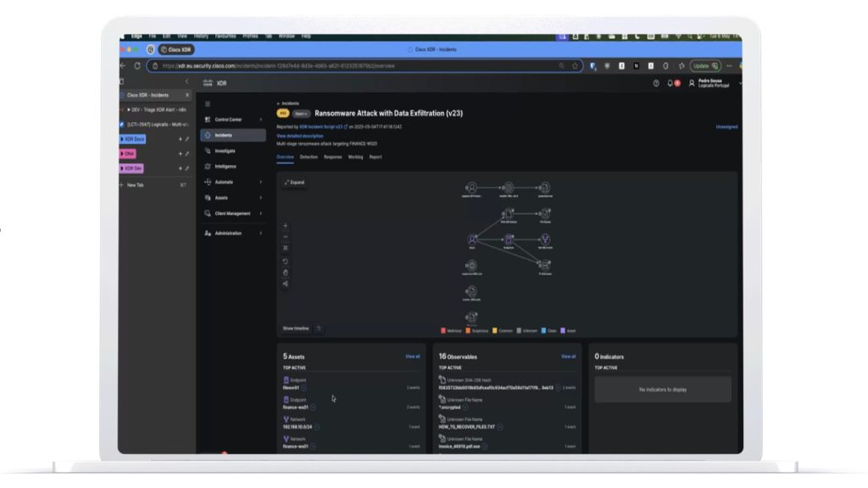The image size is (868, 488).
Task: Expand the Control Center menu
Action: pos(233,119)
